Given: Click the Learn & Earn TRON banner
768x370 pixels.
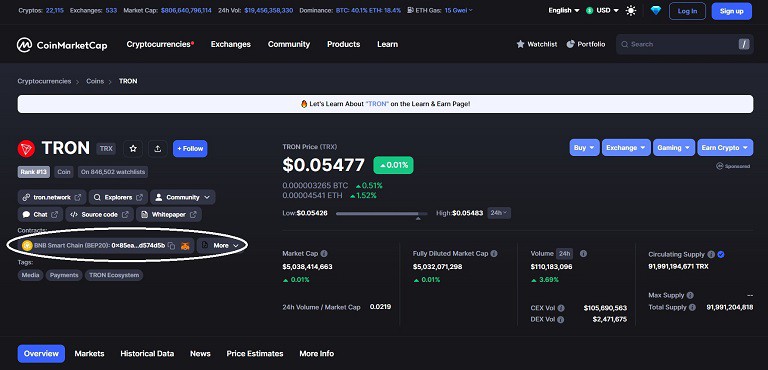Looking at the screenshot, I should [385, 104].
